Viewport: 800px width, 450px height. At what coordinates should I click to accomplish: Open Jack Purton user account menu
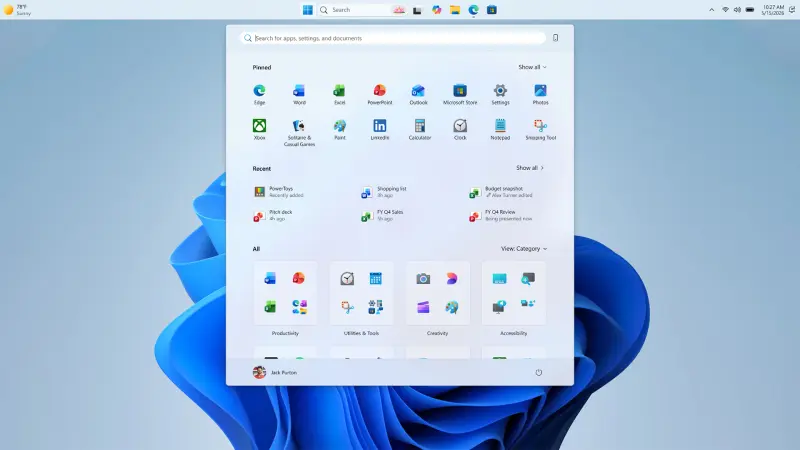click(274, 372)
